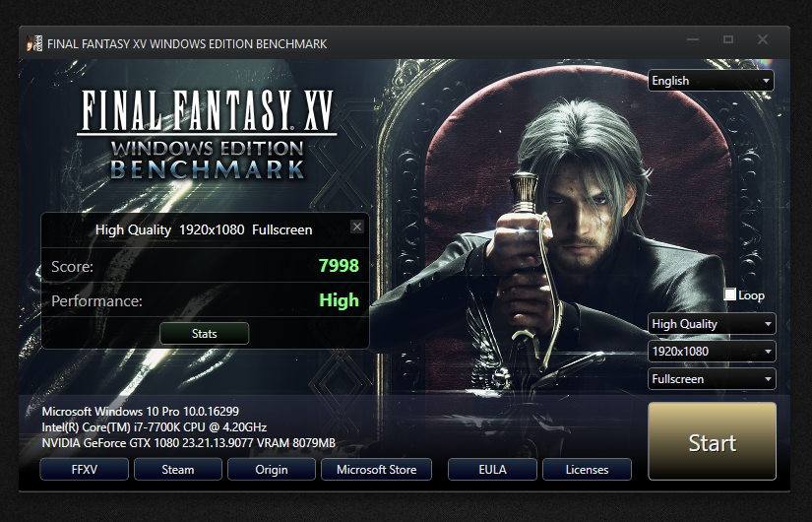Minimize the benchmark window

click(693, 40)
